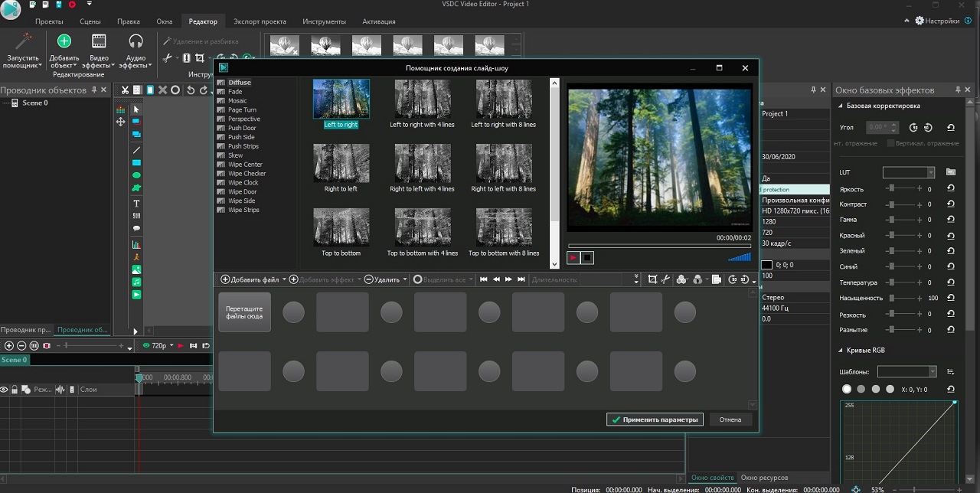Open the Экспорт проекта ribbon tab
Image resolution: width=980 pixels, height=493 pixels.
click(x=260, y=21)
